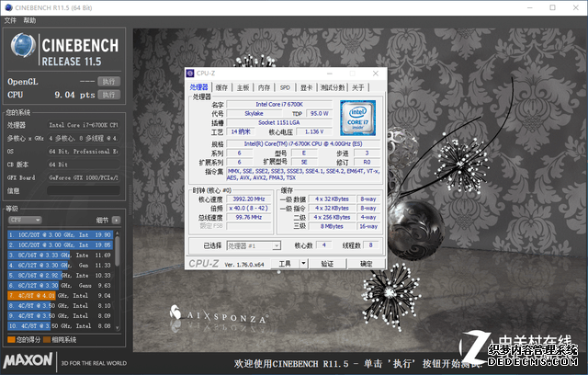Select ranking row 9 scoring 8.09
This screenshot has height=375, width=588.
60,316
